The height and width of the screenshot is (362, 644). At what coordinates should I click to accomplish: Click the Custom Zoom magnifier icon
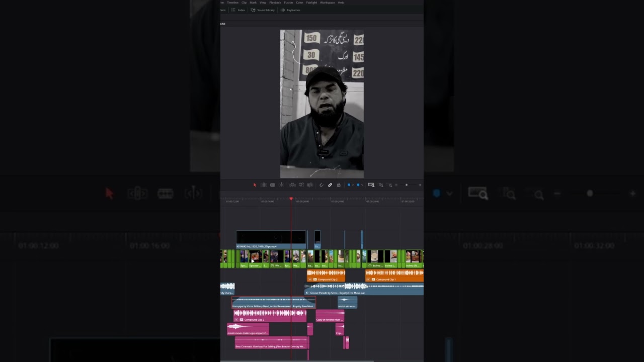(x=390, y=185)
